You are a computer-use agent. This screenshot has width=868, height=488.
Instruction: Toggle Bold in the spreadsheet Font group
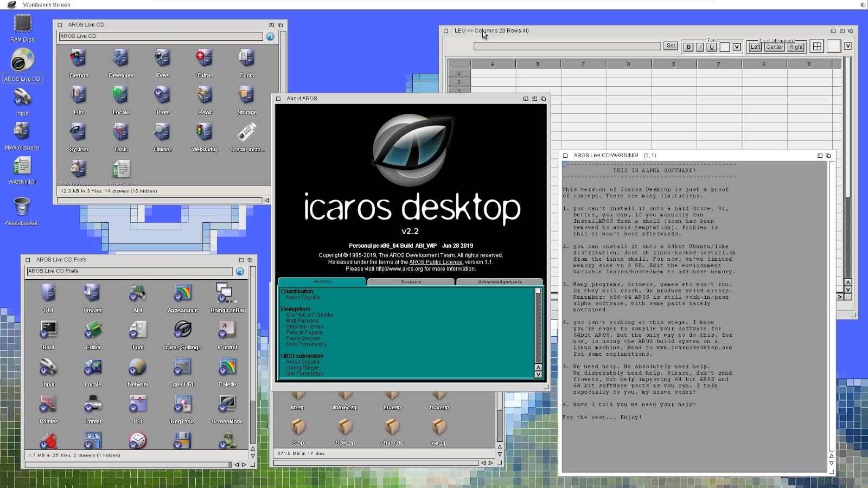688,47
